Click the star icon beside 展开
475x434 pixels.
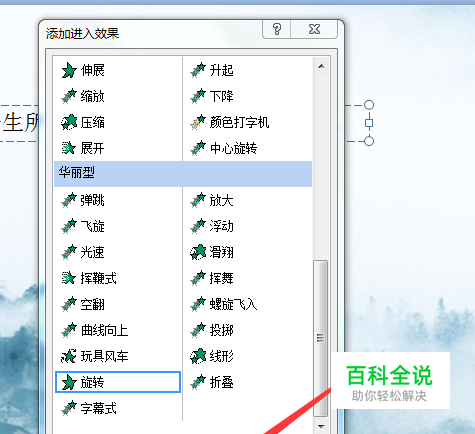coord(69,148)
